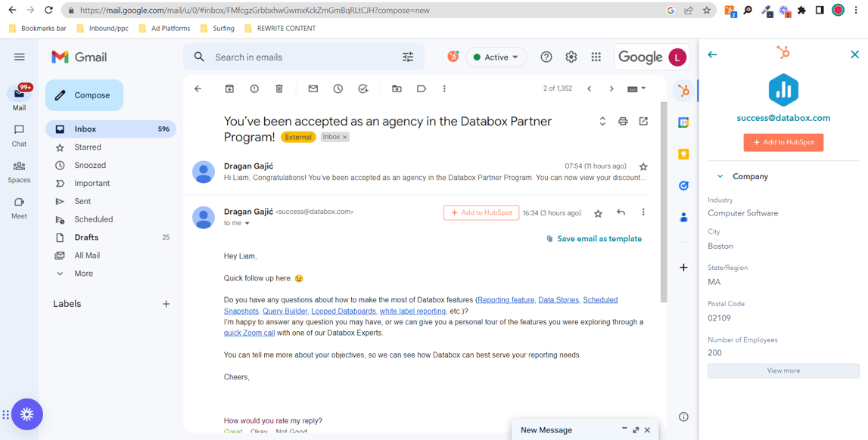The image size is (868, 440).
Task: Open Google Tasks in the side panel
Action: click(x=683, y=185)
